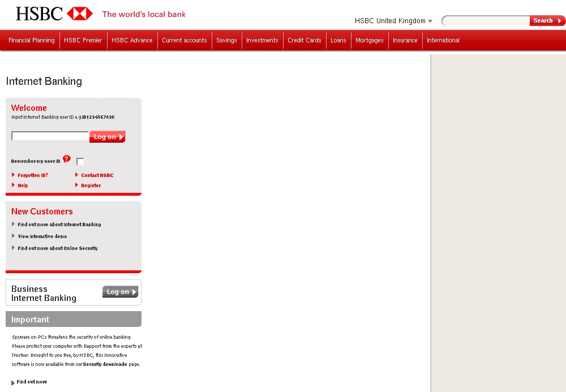Click Find out more under Important

(x=32, y=382)
